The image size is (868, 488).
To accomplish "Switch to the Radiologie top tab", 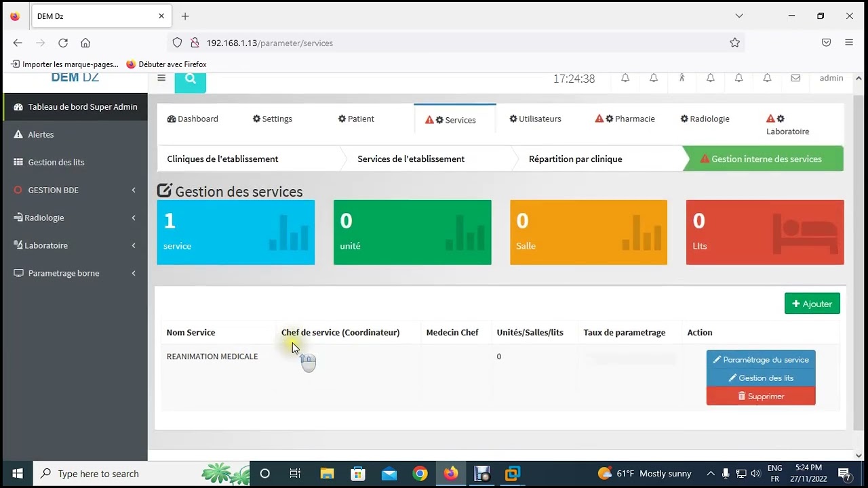I will coord(705,119).
